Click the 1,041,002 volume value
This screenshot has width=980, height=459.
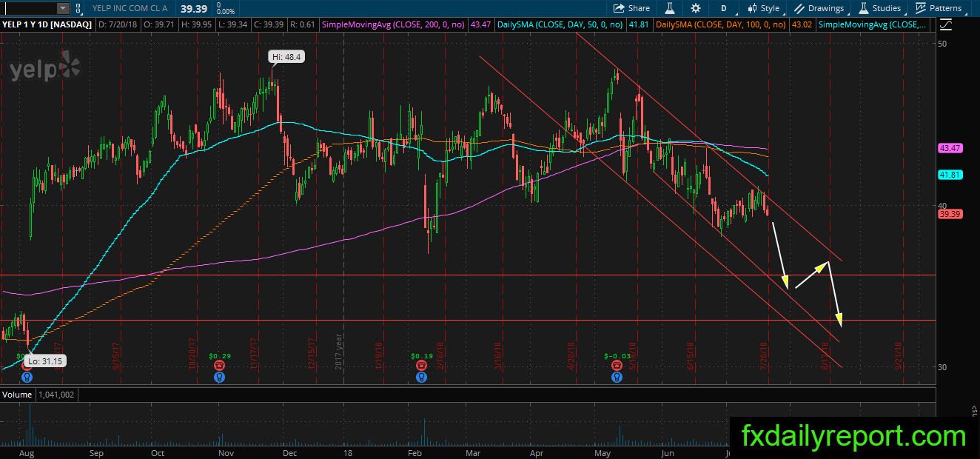[x=56, y=395]
